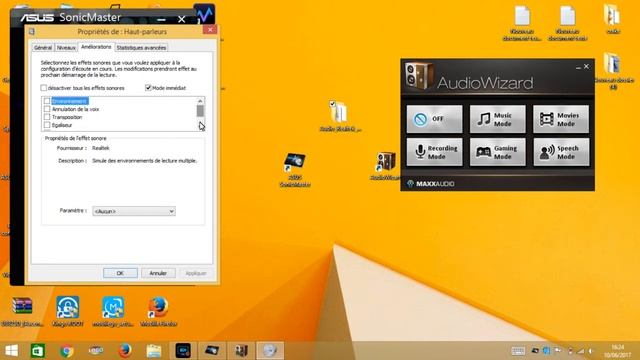Enable Annulation de la voix checkbox
The height and width of the screenshot is (360, 640).
[47, 109]
